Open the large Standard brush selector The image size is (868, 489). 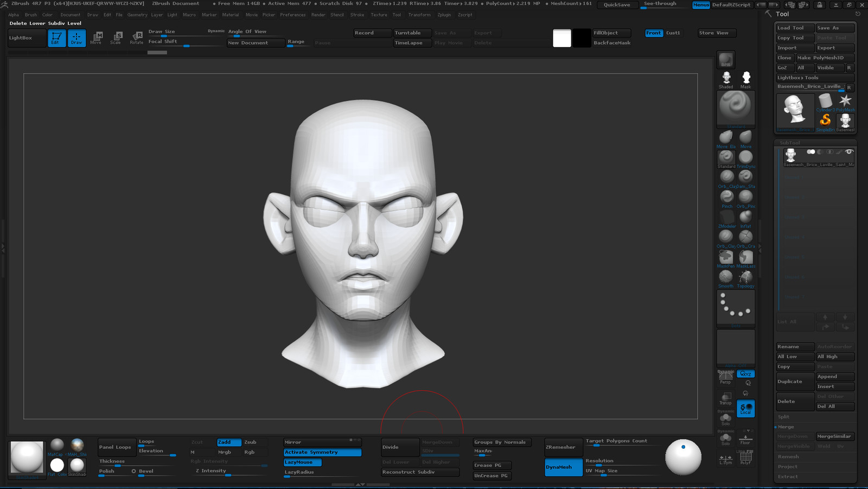pos(736,109)
